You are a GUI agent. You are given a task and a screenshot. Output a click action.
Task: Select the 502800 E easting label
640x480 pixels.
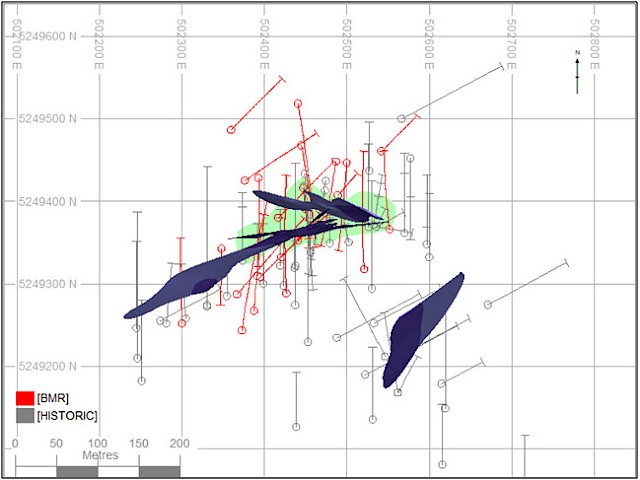[596, 36]
